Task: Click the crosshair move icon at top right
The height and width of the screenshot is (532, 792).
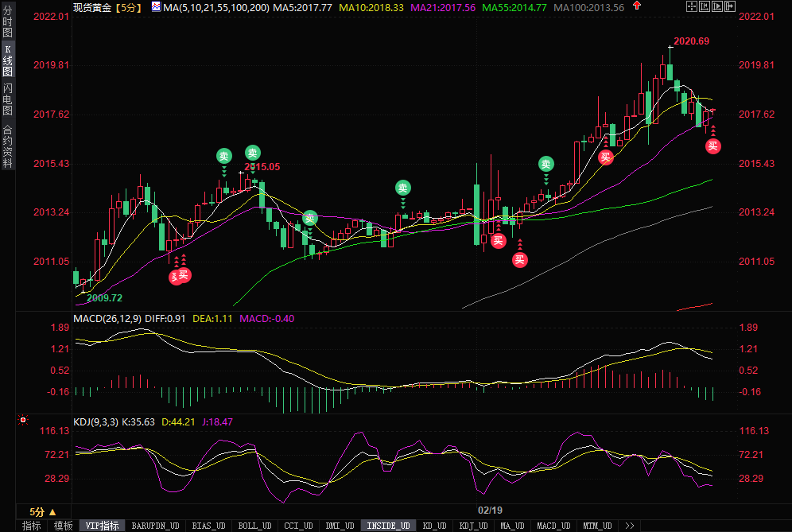Action: pos(691,6)
